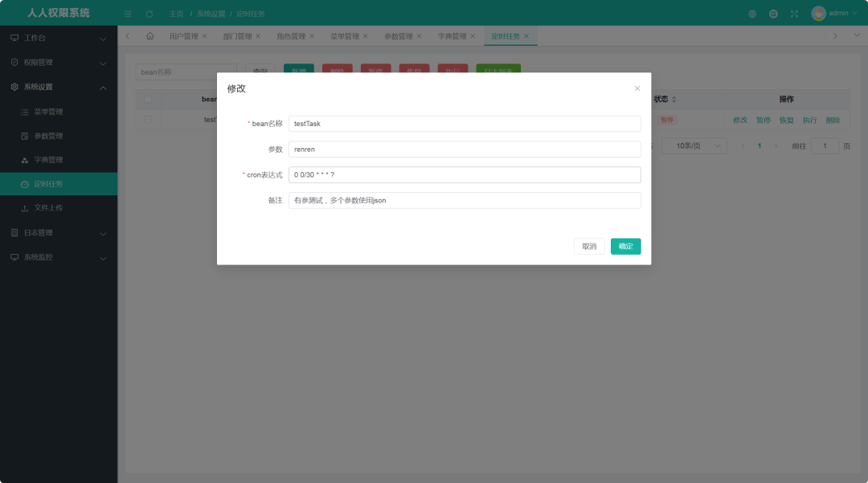
Task: Click the refresh icon in header
Action: tap(149, 14)
